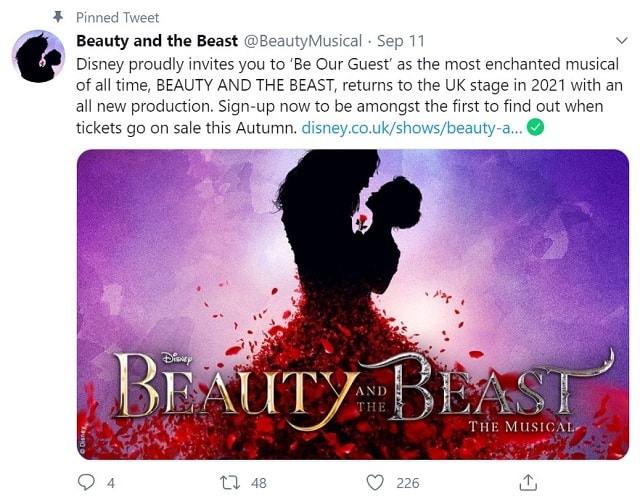Screen dimensions: 640x499
Task: Click the 4 replies count
Action: (111, 483)
